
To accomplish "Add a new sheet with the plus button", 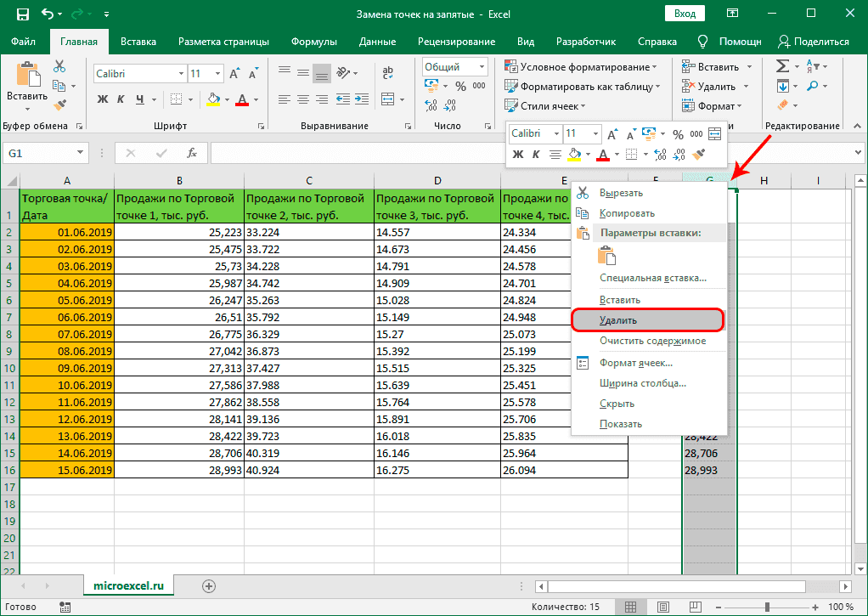I will [209, 585].
